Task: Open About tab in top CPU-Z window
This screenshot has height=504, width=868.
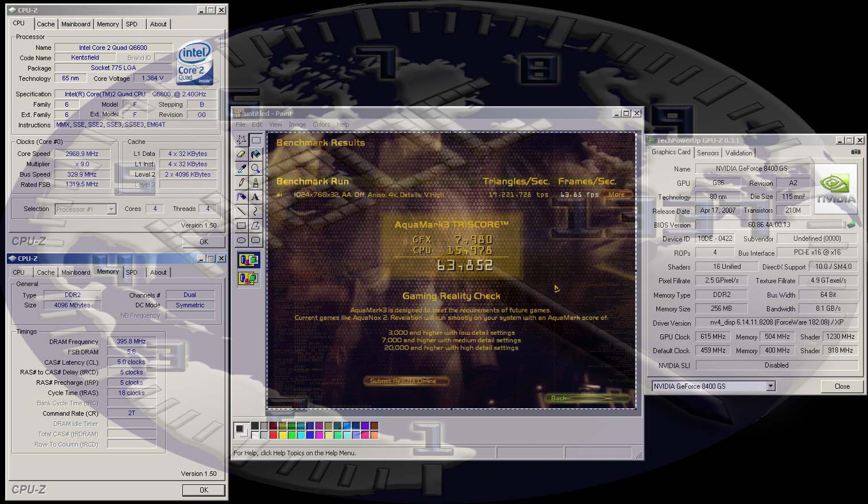Action: coord(158,24)
